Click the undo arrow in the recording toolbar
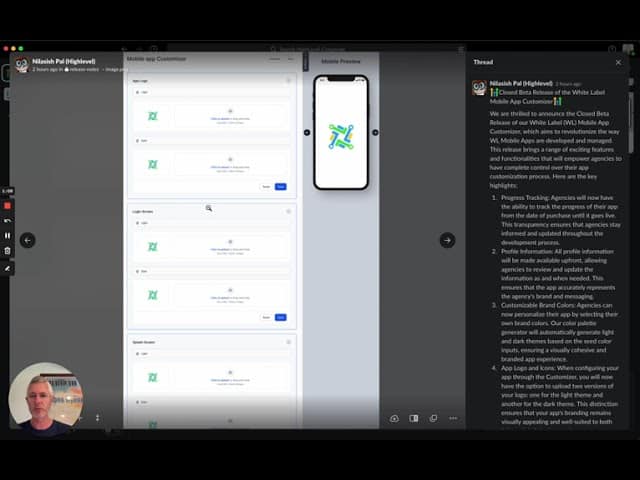The width and height of the screenshot is (640, 480). click(8, 221)
